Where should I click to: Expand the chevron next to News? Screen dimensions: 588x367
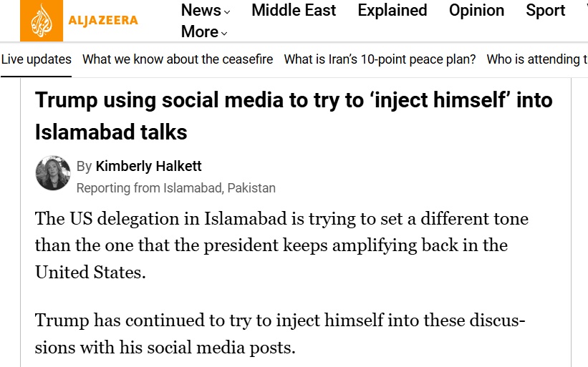click(x=227, y=12)
